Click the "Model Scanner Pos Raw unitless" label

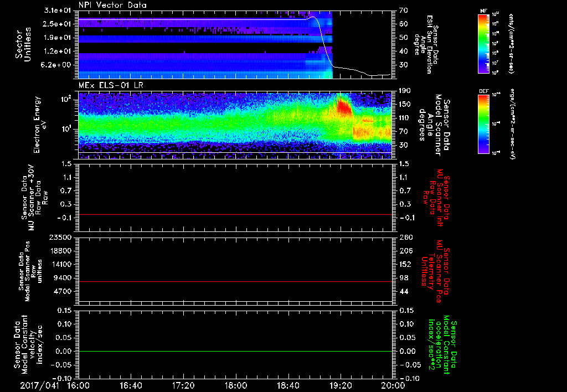tap(30, 271)
